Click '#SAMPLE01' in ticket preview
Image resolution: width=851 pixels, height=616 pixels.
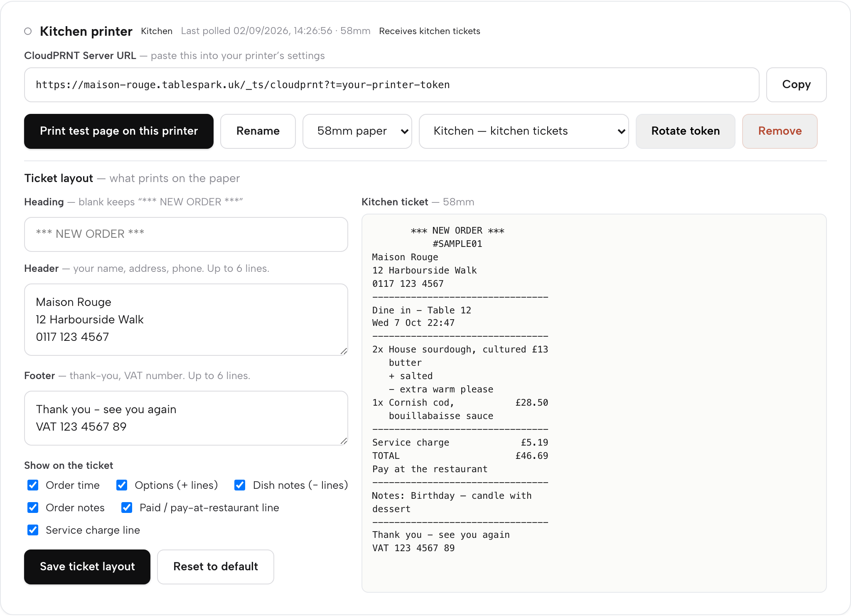coord(457,244)
